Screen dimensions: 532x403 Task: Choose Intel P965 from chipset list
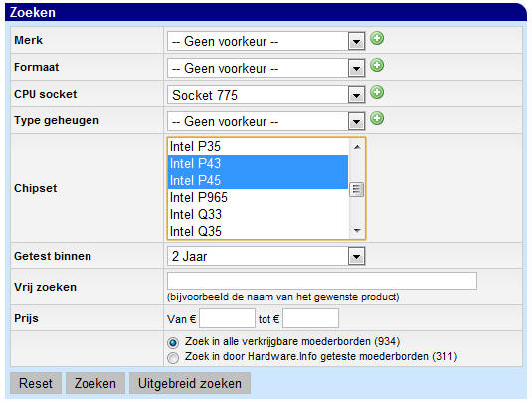258,197
